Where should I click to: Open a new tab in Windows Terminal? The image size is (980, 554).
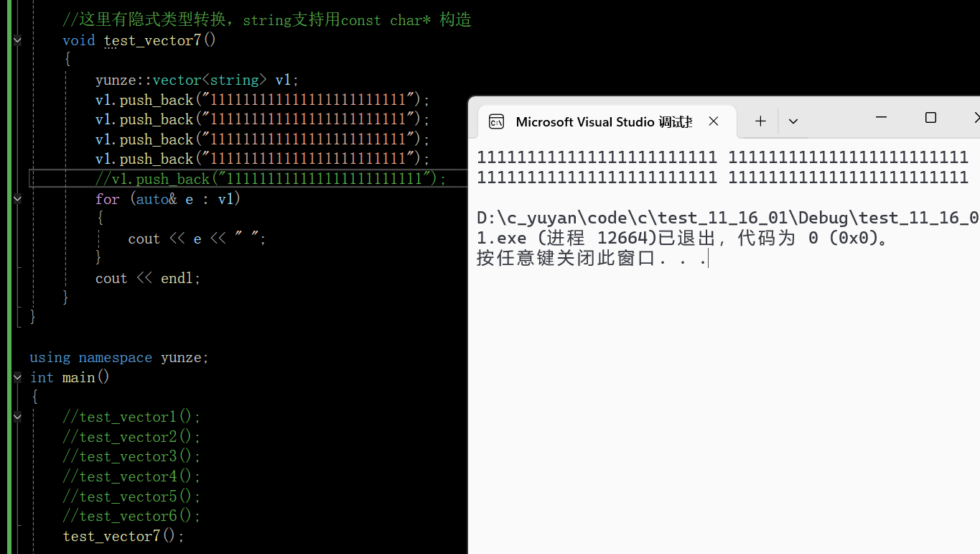coord(759,121)
